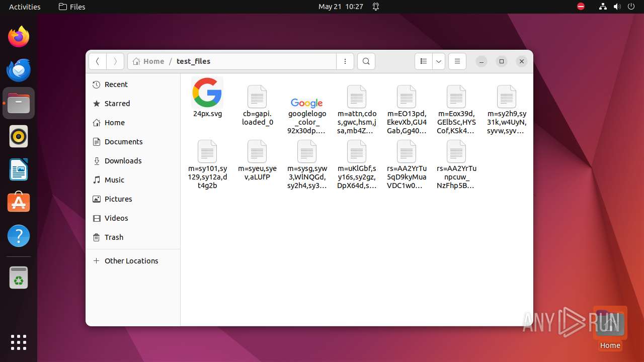Click the Files icon in the dock
The height and width of the screenshot is (362, 644).
[x=19, y=103]
